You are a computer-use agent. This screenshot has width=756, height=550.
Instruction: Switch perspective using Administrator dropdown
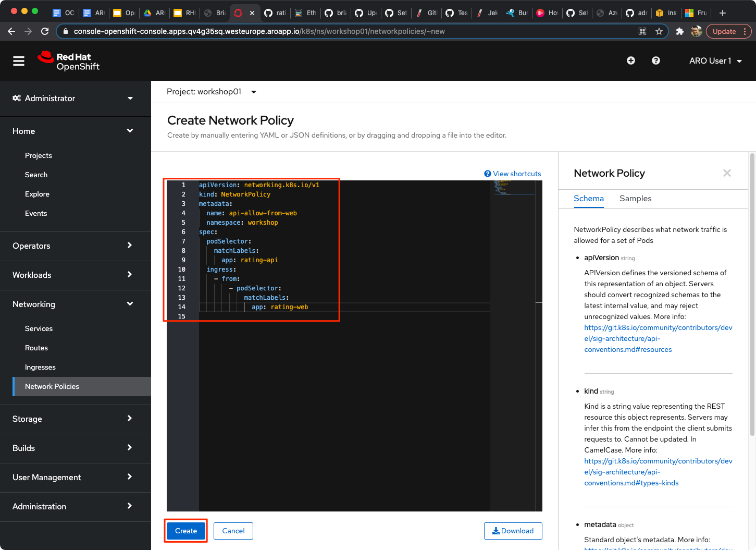click(73, 98)
